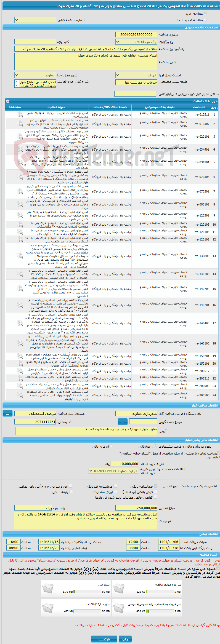220x644 pixels.
Task: Open view icon for row rra-140403
Action: (20, 323)
